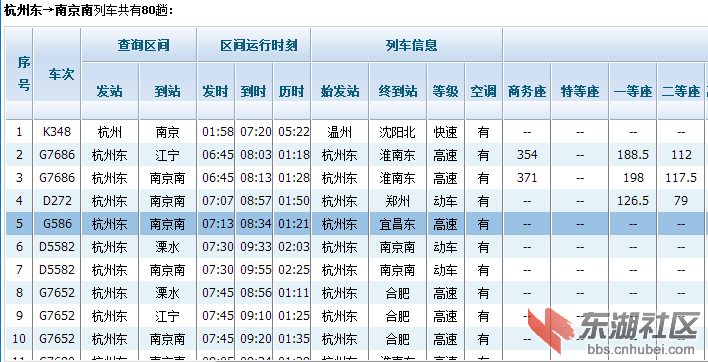Click arrival time 07:20
The height and width of the screenshot is (362, 708).
(256, 132)
